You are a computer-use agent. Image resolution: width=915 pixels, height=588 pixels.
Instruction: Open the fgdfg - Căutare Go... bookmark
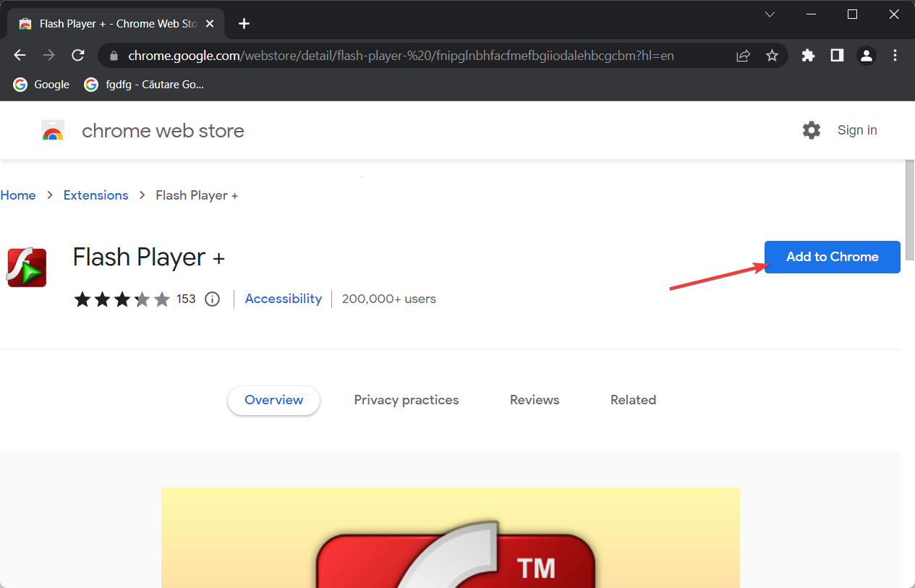coord(144,85)
